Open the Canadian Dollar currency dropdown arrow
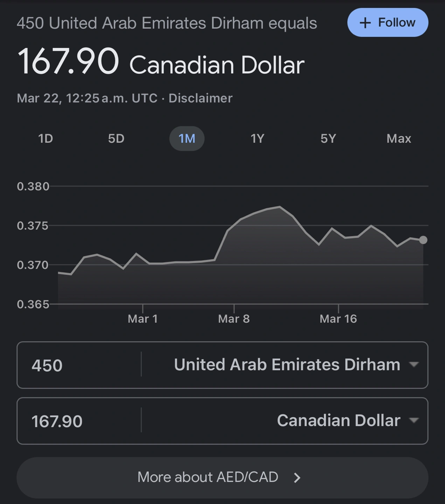 (x=414, y=420)
